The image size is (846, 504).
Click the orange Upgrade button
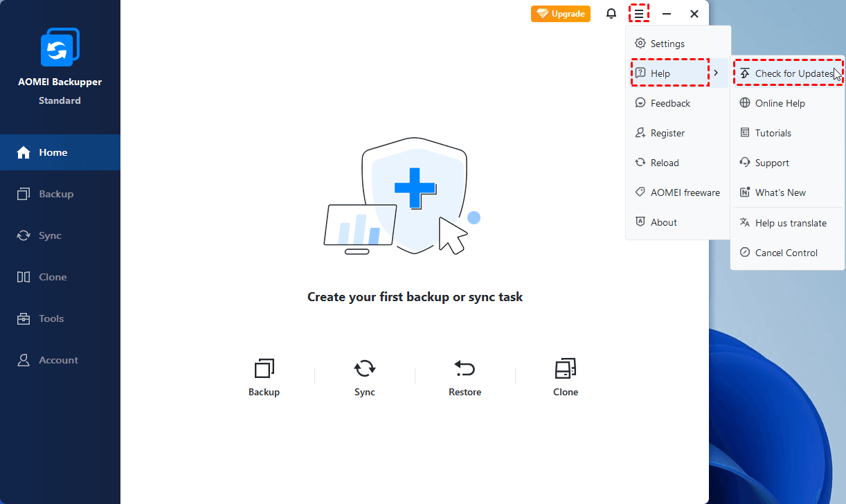561,14
